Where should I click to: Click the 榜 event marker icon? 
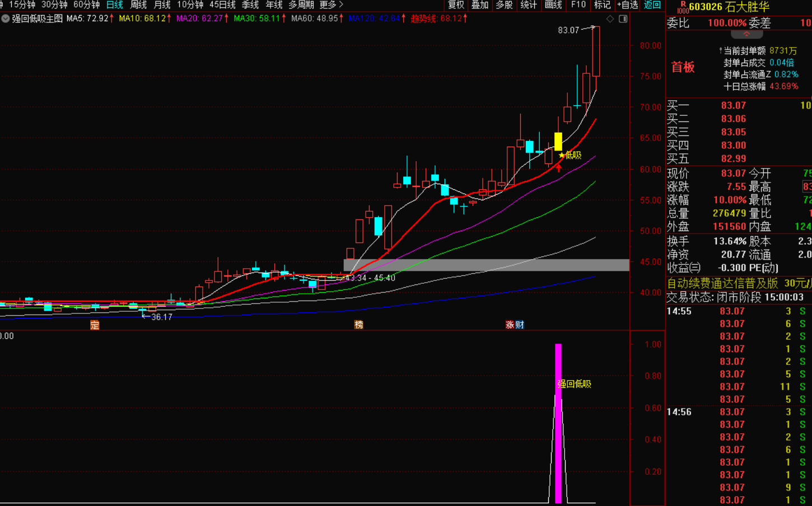pos(358,325)
